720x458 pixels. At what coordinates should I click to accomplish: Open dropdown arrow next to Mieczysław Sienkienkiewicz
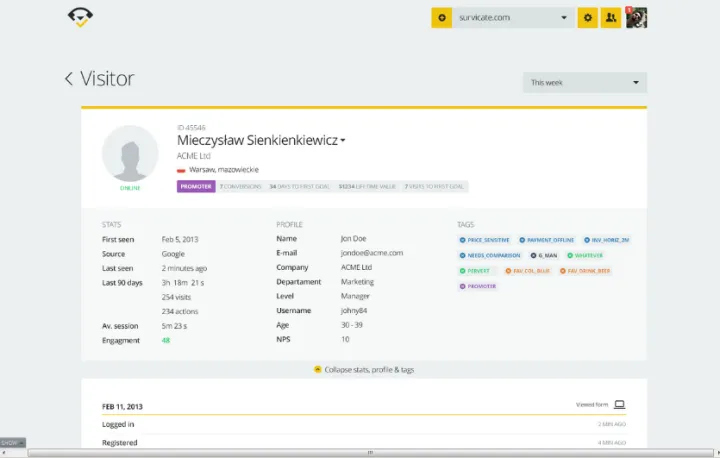(343, 141)
